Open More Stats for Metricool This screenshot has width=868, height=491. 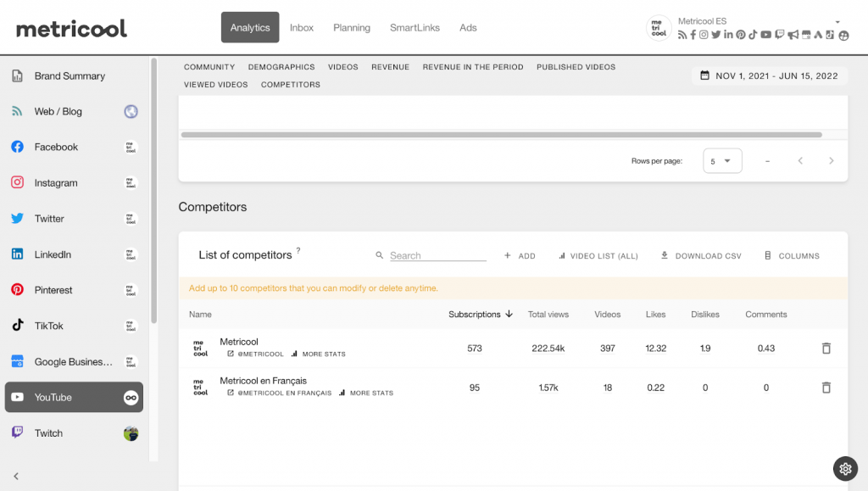[x=319, y=354]
